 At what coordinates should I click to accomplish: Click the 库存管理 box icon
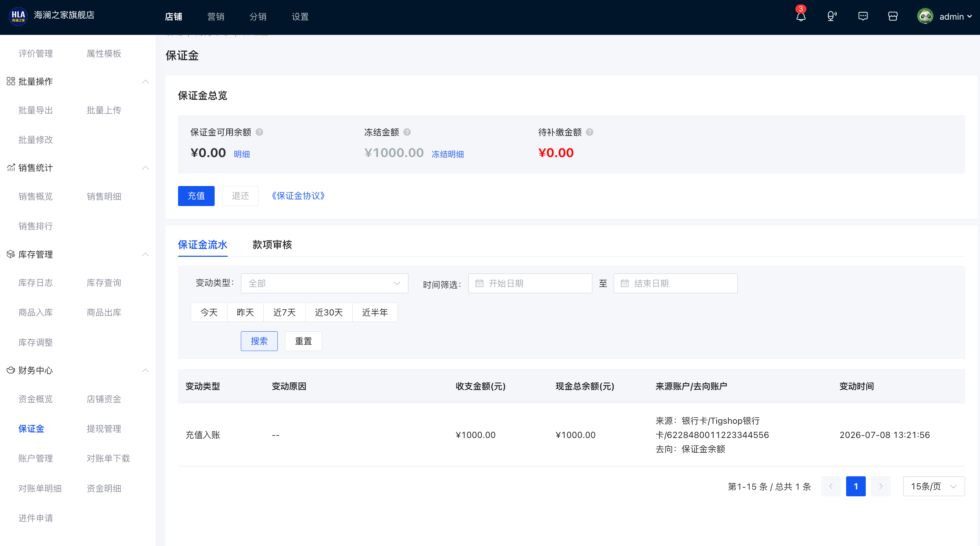11,254
